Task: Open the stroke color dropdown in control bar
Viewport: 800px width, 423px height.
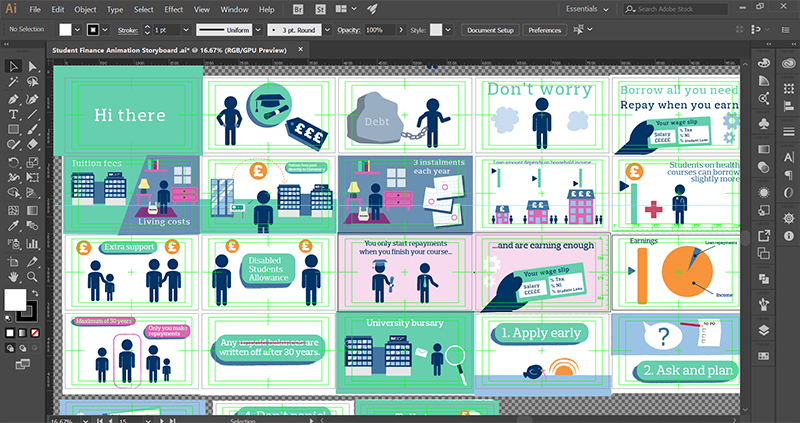Action: click(105, 30)
